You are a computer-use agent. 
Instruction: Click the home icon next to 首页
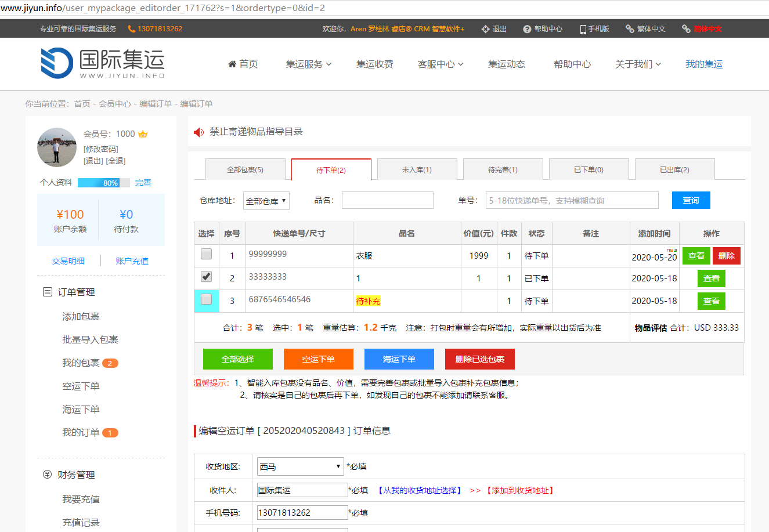point(232,64)
